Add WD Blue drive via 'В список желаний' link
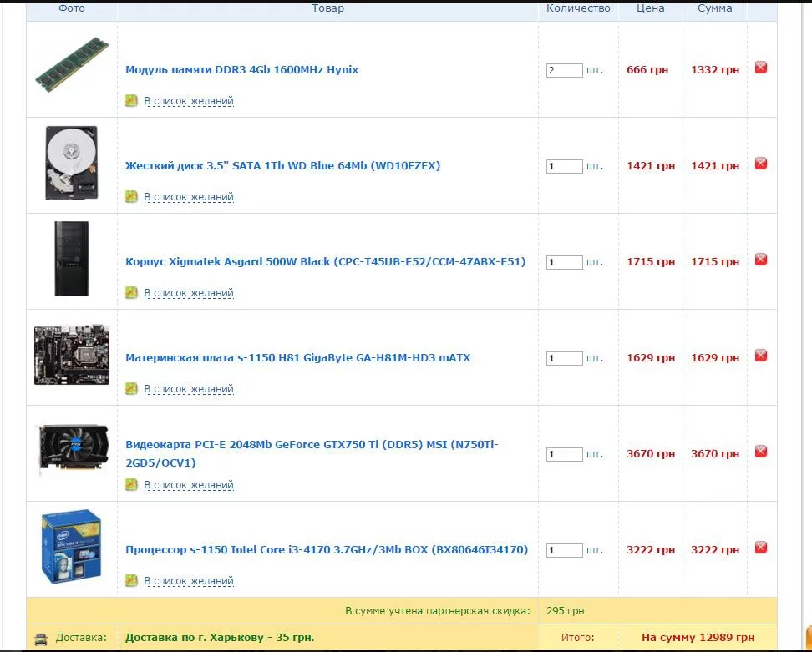This screenshot has height=652, width=812. [x=189, y=197]
